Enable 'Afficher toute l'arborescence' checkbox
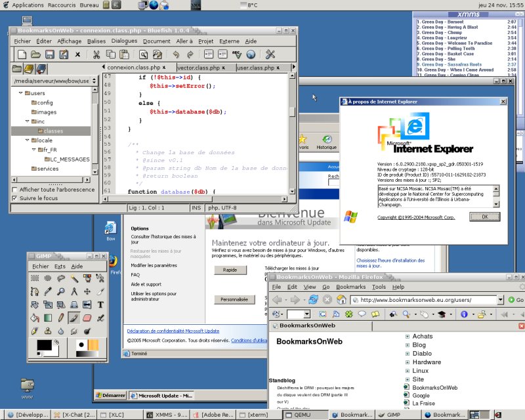The width and height of the screenshot is (525, 420). [x=15, y=190]
